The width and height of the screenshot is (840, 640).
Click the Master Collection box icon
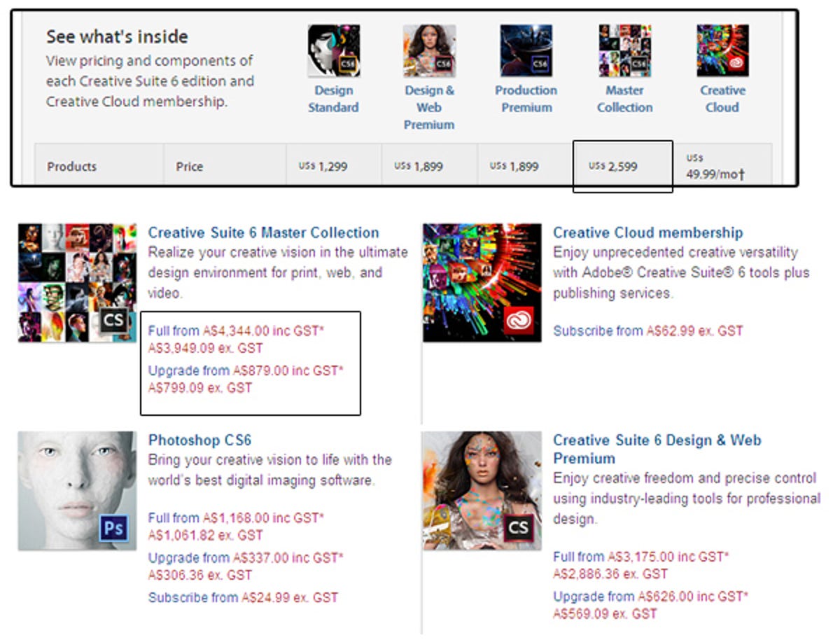[624, 50]
